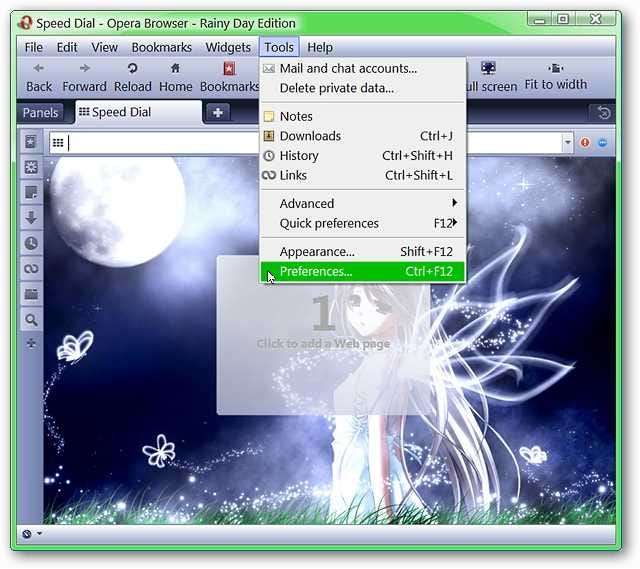Toggle Fit to width
This screenshot has width=640, height=569.
coord(556,76)
